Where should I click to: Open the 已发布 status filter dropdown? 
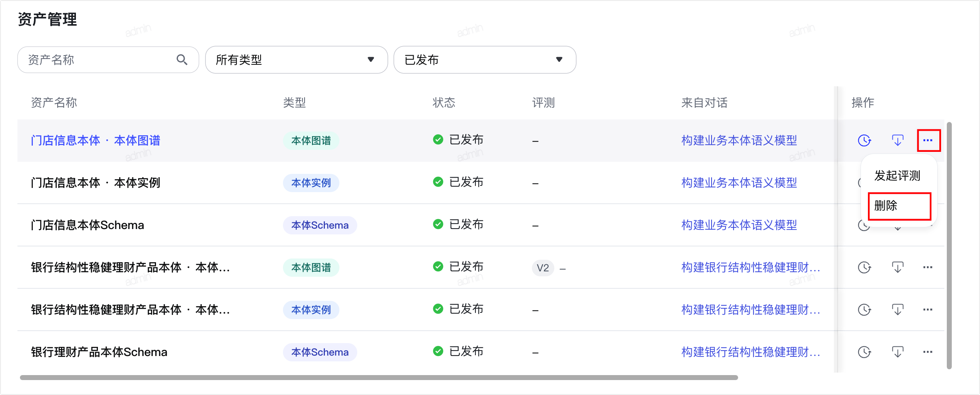click(485, 60)
